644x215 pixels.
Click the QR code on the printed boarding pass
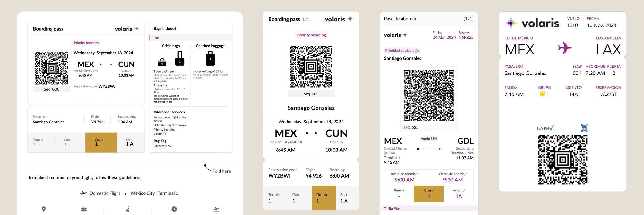pyautogui.click(x=52, y=68)
